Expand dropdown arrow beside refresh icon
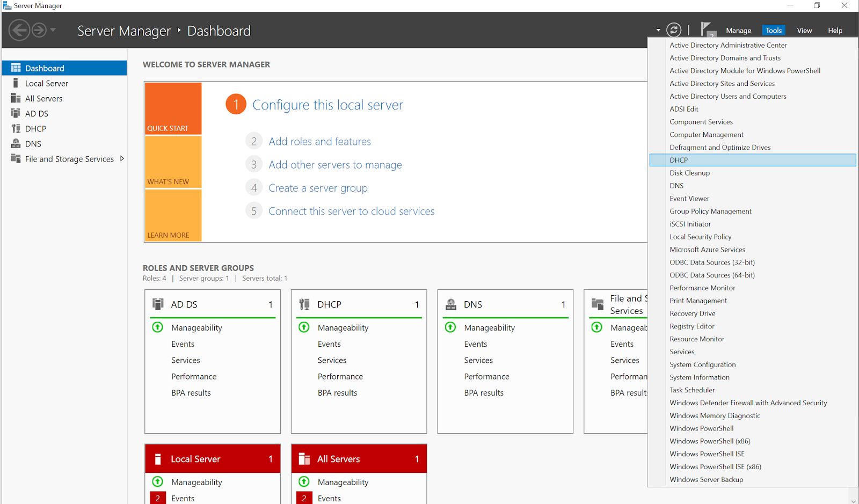859x504 pixels. click(658, 31)
